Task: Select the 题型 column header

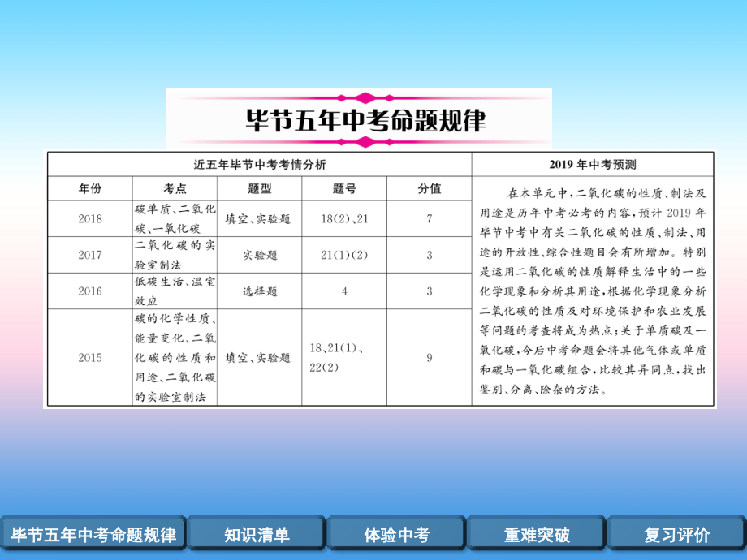Action: (260, 188)
